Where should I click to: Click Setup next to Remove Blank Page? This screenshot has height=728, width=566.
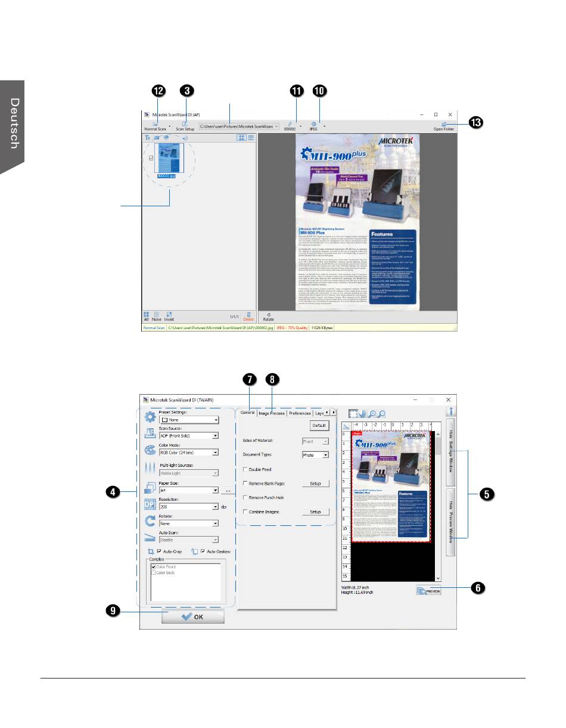tap(315, 484)
